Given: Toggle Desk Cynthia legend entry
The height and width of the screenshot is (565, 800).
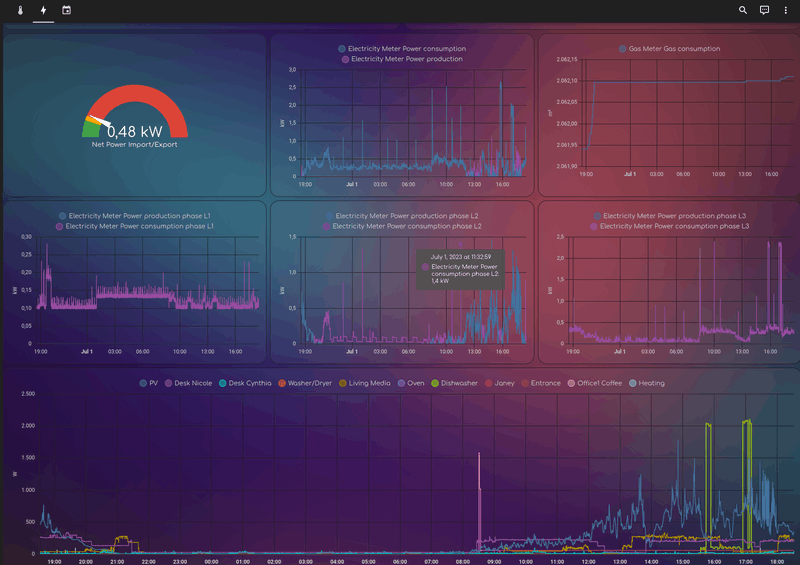Looking at the screenshot, I should point(245,383).
